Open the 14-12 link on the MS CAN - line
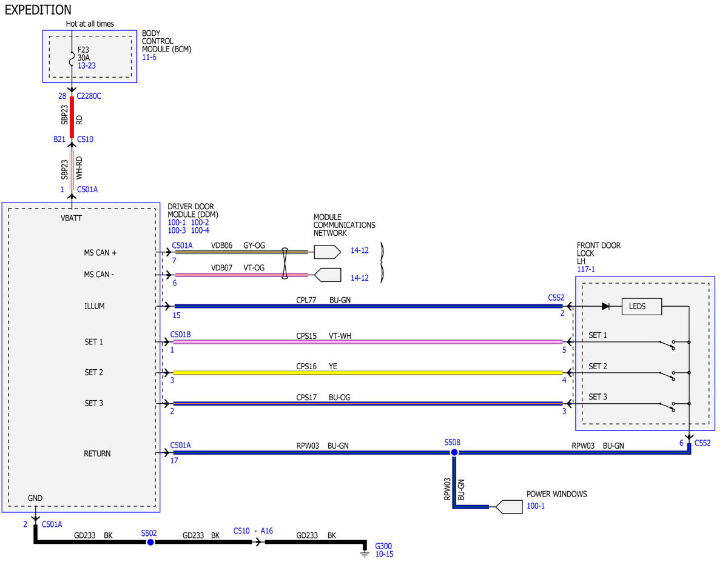Image resolution: width=728 pixels, height=562 pixels. (x=360, y=278)
